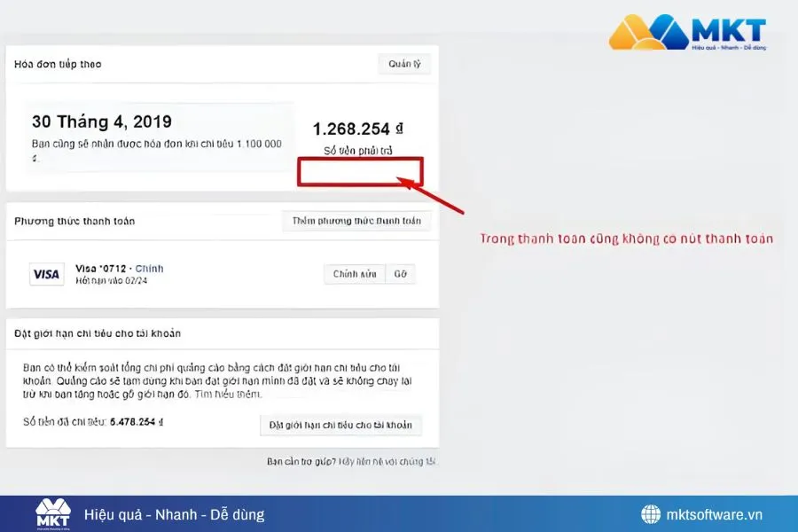Select the 30 Tháng 4, 2019 billing date
This screenshot has height=532, width=798.
(x=100, y=121)
